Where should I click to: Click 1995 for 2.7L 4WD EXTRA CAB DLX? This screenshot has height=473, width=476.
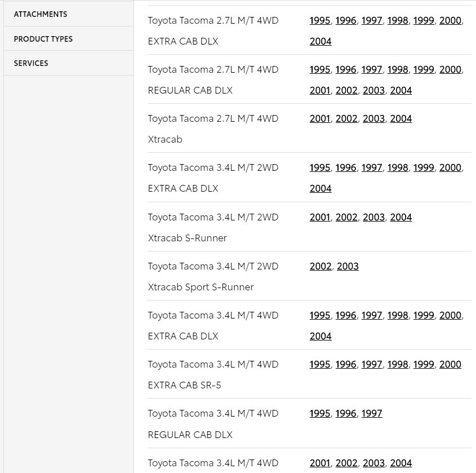tap(319, 20)
